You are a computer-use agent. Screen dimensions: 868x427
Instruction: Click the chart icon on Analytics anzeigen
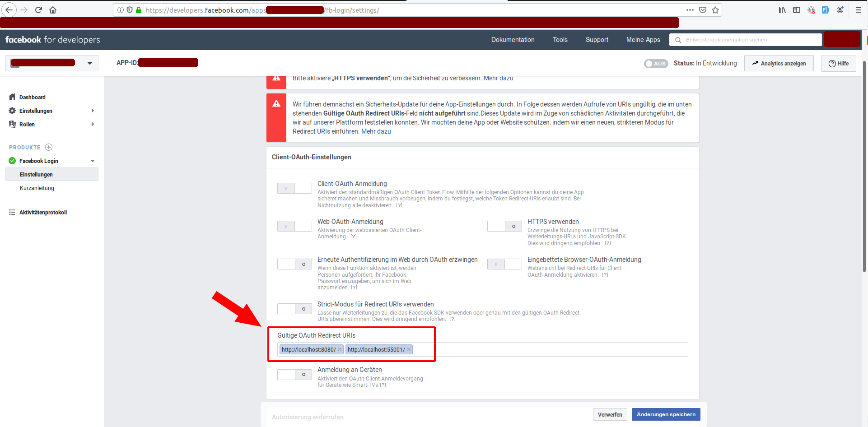click(x=755, y=63)
